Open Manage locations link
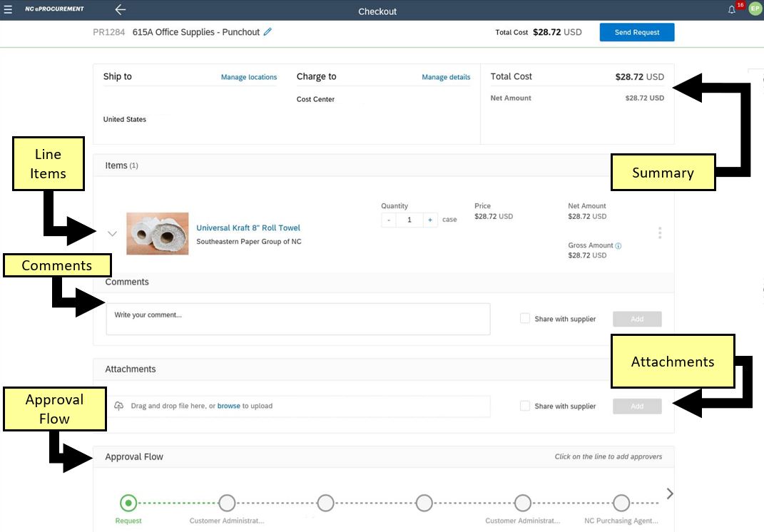This screenshot has width=764, height=532. pos(248,77)
